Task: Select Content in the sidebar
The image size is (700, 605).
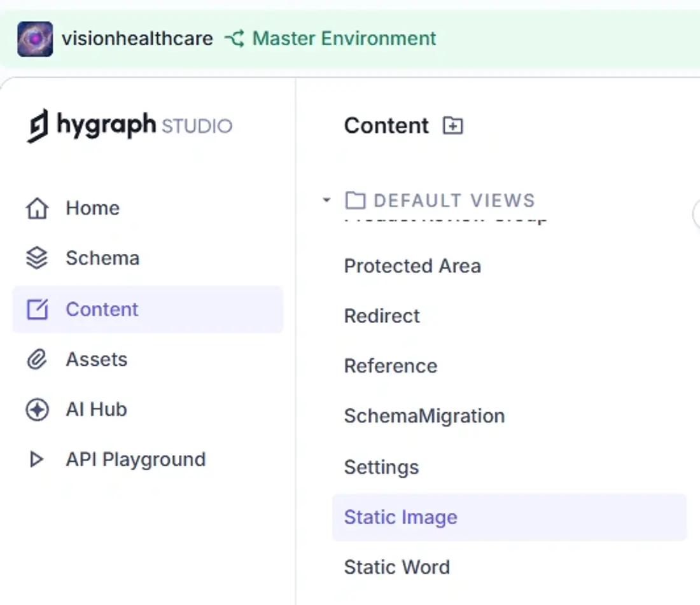Action: tap(148, 309)
